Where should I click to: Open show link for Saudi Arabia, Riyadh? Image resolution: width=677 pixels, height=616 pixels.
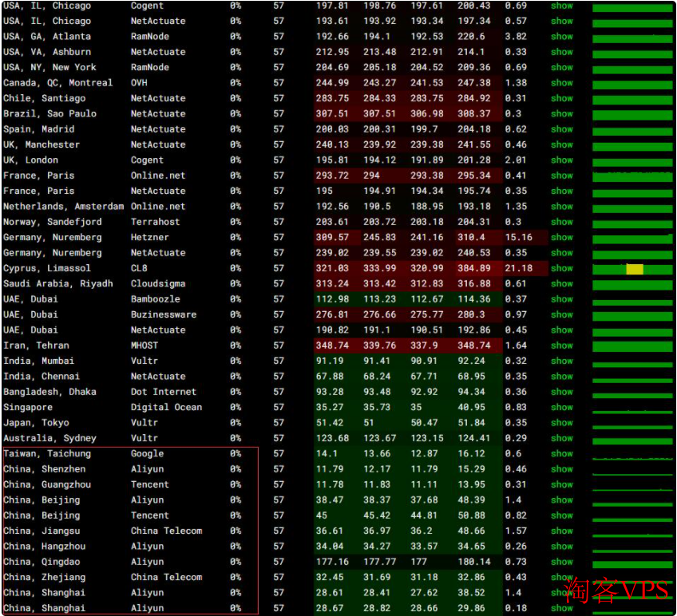pos(562,284)
